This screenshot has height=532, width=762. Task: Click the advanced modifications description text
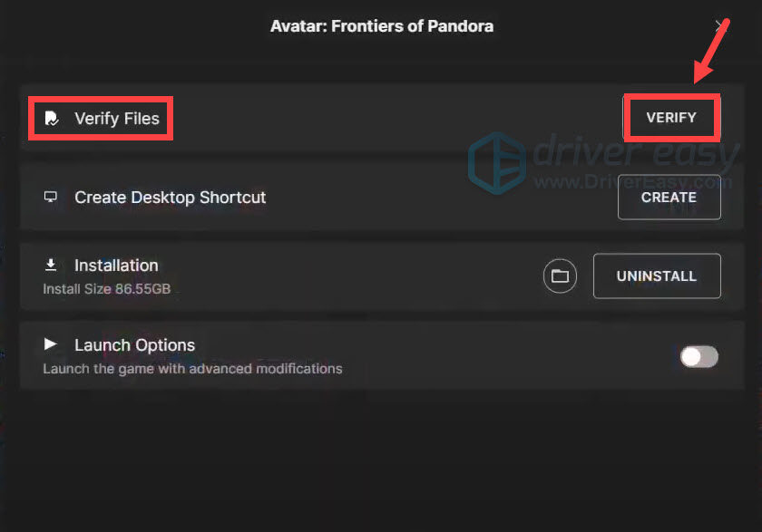point(192,369)
